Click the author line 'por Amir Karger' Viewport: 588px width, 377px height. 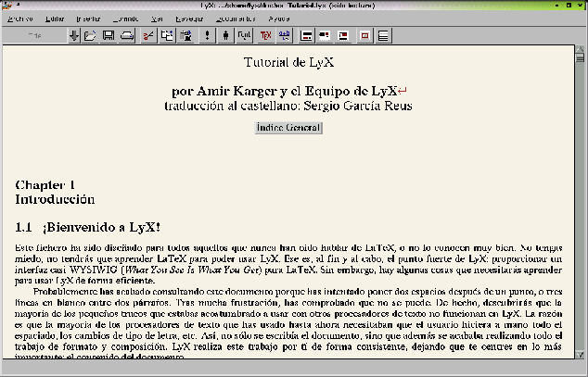(284, 91)
